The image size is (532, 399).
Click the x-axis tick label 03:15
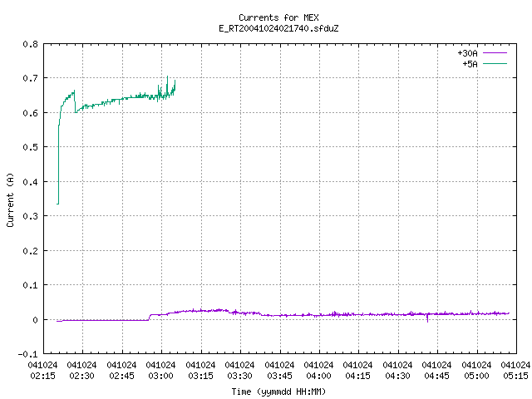200,376
